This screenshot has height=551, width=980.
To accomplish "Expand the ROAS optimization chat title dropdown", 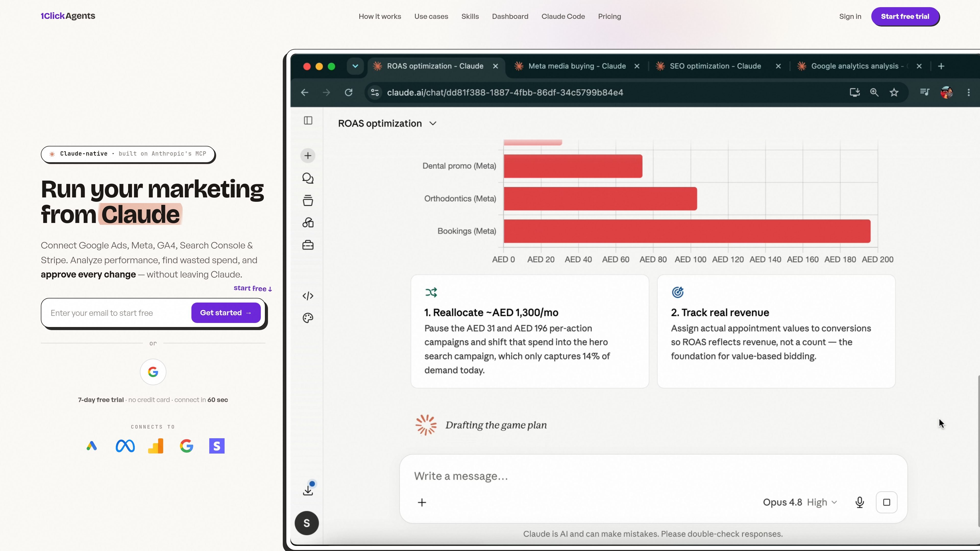I will pyautogui.click(x=433, y=123).
